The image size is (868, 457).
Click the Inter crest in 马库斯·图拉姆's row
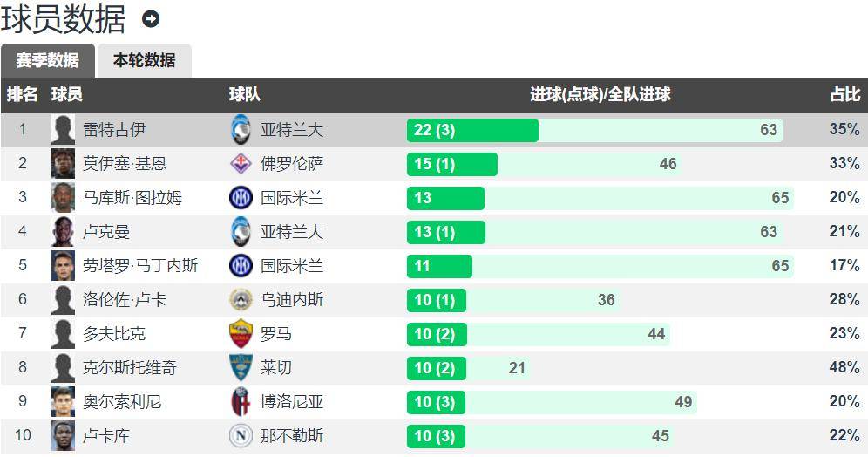tap(241, 198)
